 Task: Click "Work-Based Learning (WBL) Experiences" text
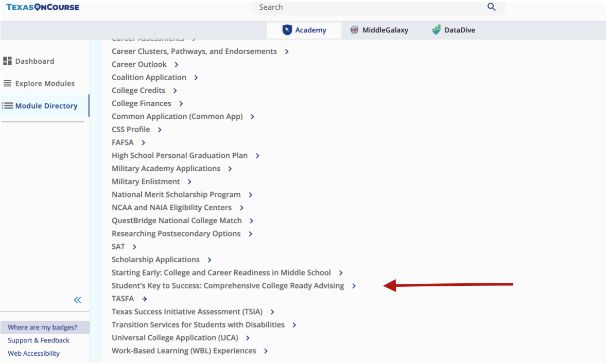(x=184, y=351)
